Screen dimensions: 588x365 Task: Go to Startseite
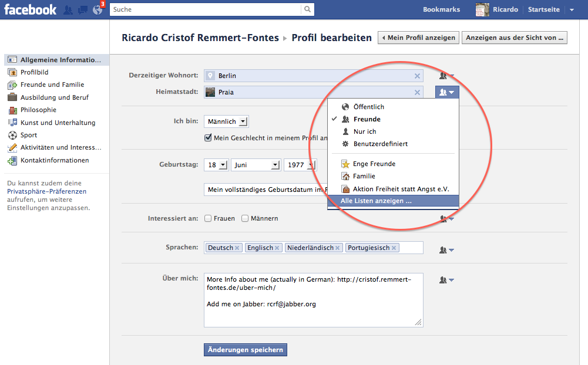coord(544,10)
